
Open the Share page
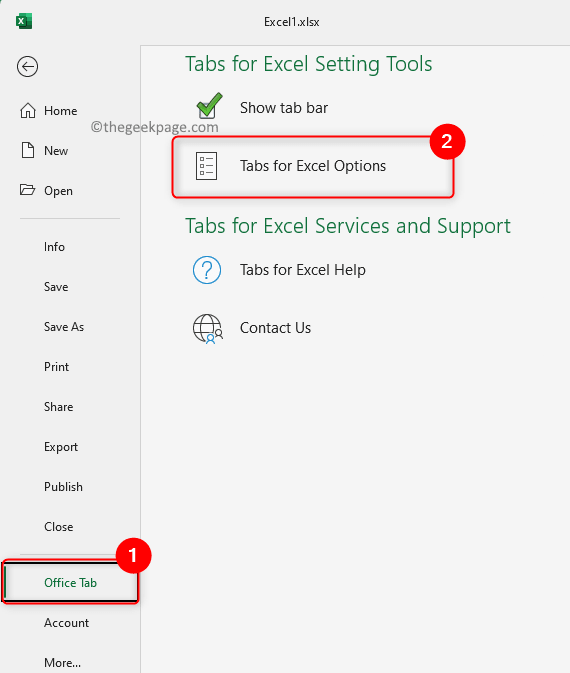click(58, 407)
